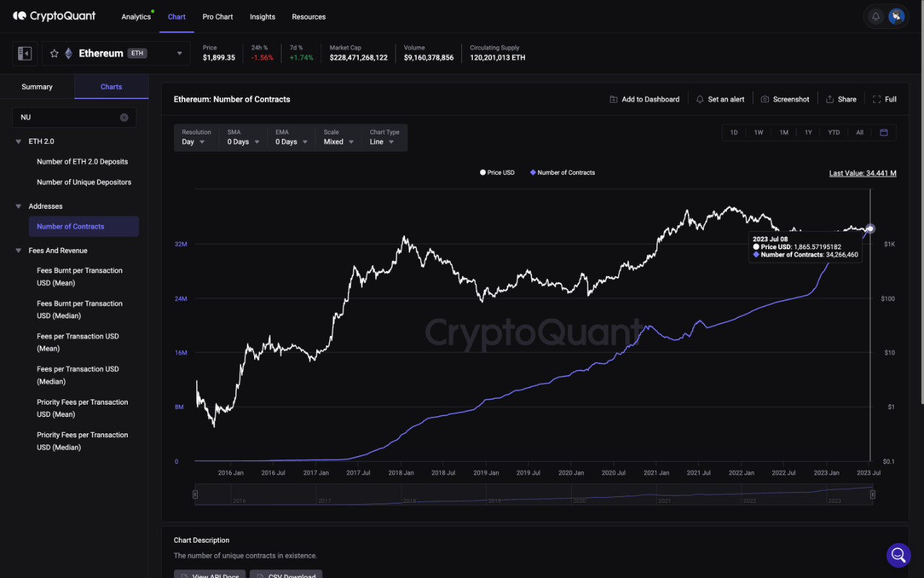Viewport: 924px width, 578px height.
Task: Open Screenshot capture for the chart
Action: 785,99
